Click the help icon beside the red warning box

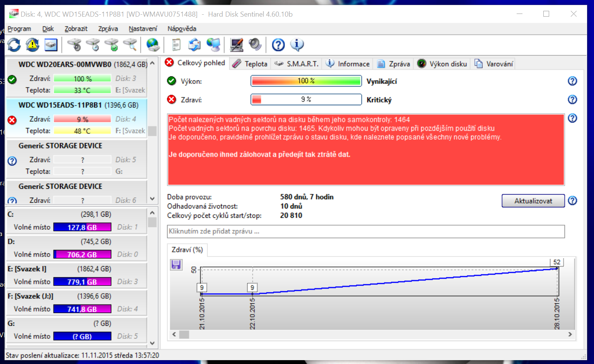[x=572, y=118]
